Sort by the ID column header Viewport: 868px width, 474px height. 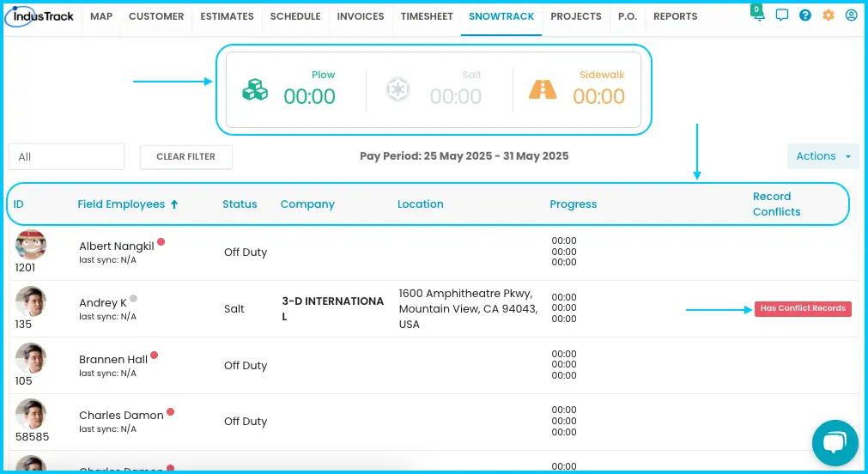click(x=18, y=204)
